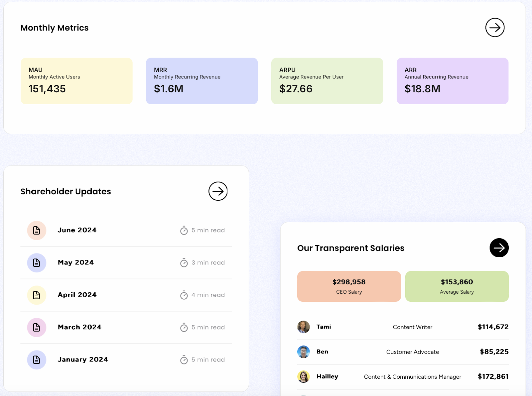Open Our Transparent Salaries black arrow button
The width and height of the screenshot is (532, 396).
point(499,248)
